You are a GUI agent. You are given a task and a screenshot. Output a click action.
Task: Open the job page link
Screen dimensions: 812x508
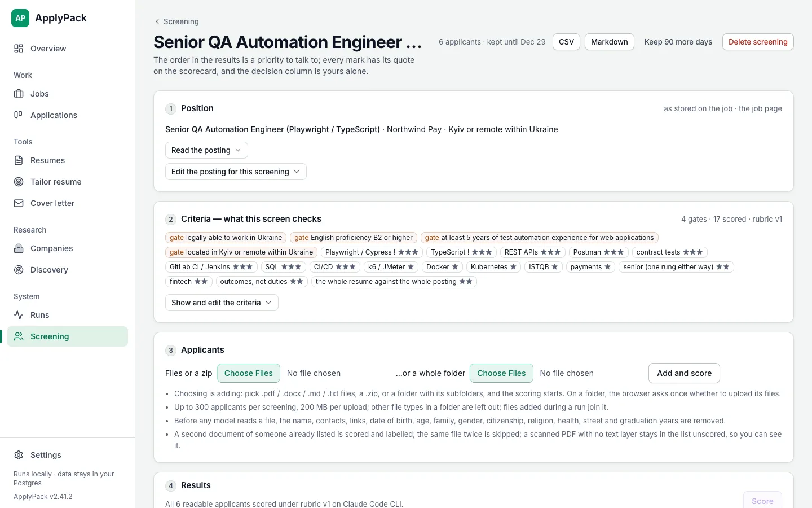(760, 108)
